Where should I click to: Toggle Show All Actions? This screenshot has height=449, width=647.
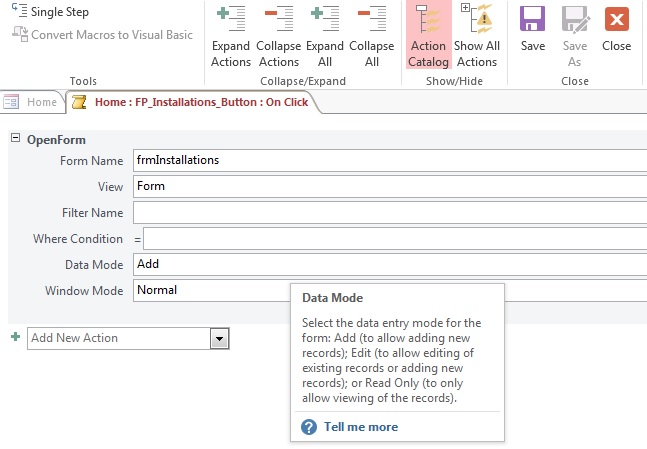[477, 35]
